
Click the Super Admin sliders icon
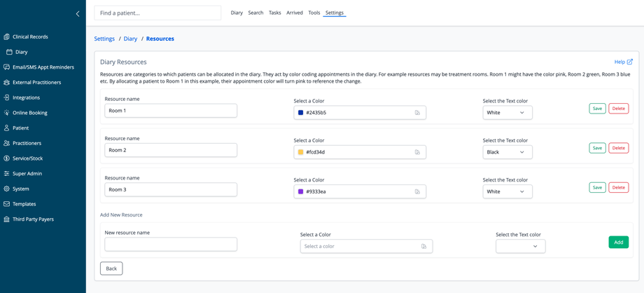7,173
